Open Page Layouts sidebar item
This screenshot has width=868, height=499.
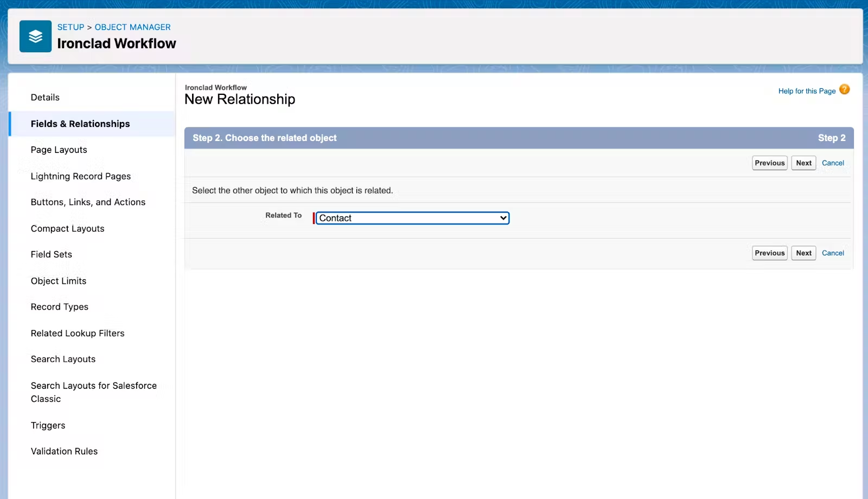point(59,150)
